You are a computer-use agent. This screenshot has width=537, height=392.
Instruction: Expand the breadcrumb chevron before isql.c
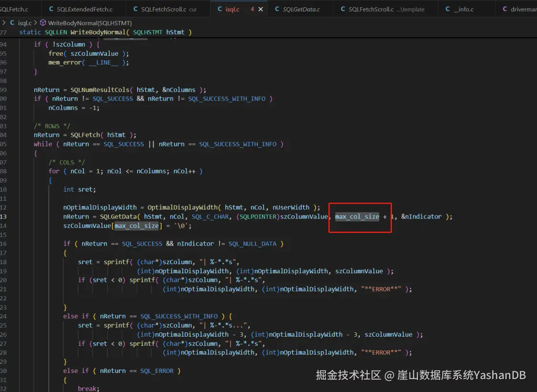4,22
